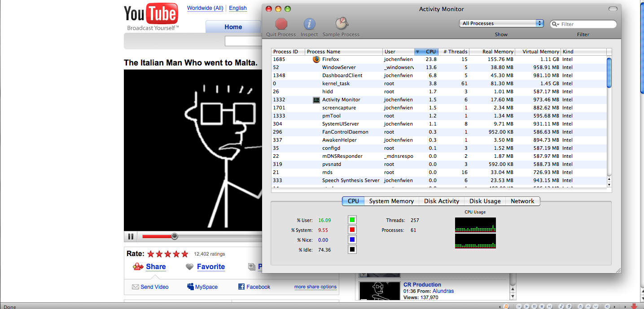
Task: Select the WindowServer process row
Action: click(x=439, y=67)
